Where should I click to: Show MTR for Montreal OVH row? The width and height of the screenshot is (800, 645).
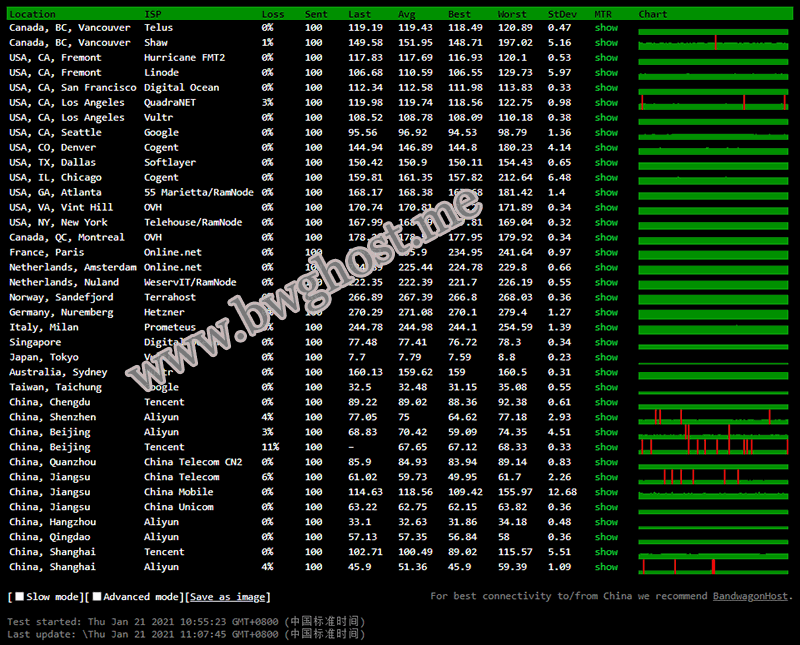[606, 237]
